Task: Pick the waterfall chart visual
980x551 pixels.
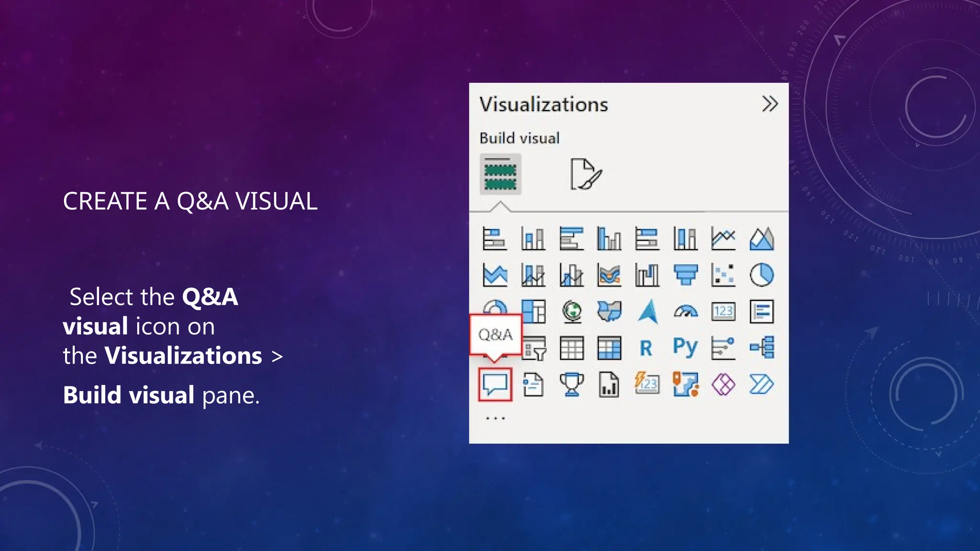Action: tap(647, 275)
